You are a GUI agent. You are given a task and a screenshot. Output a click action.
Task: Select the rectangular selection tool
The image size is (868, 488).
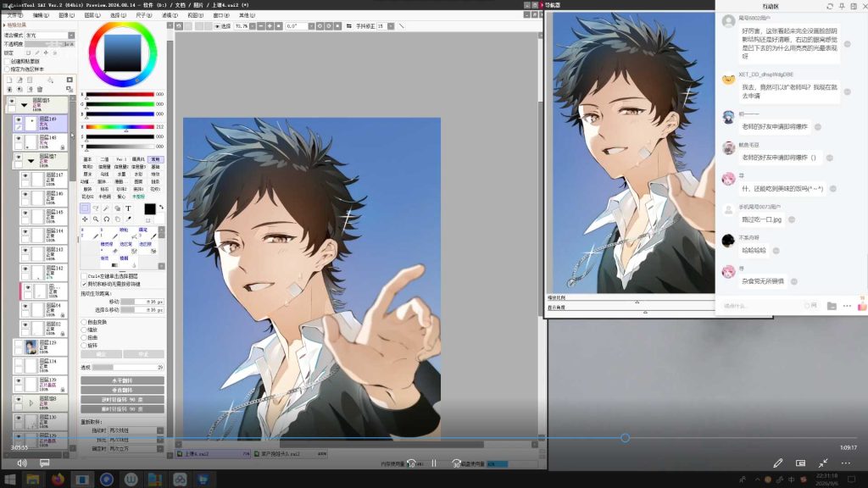tap(85, 208)
